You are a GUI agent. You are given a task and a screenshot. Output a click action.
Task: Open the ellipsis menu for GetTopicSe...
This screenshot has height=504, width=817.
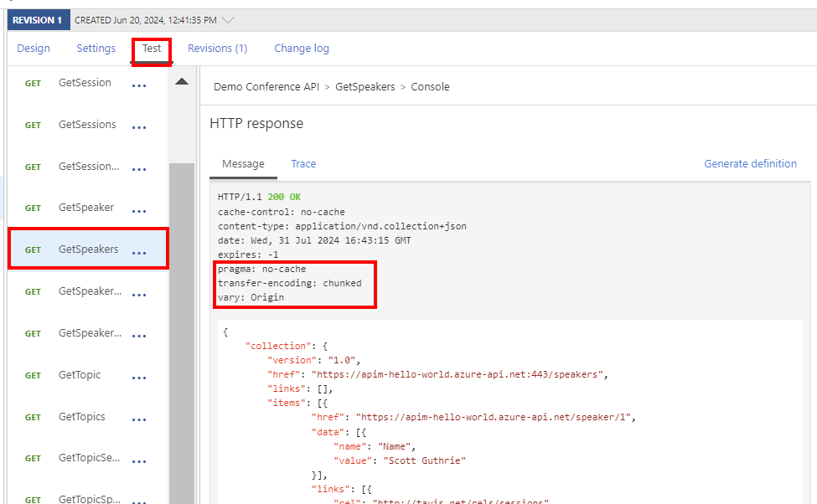[x=139, y=461]
